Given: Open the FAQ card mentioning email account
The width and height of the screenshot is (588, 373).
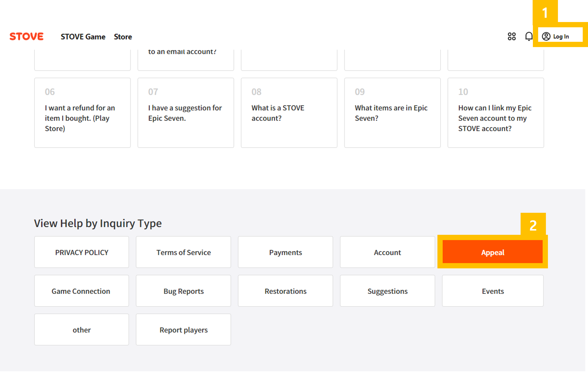Looking at the screenshot, I should click(186, 60).
